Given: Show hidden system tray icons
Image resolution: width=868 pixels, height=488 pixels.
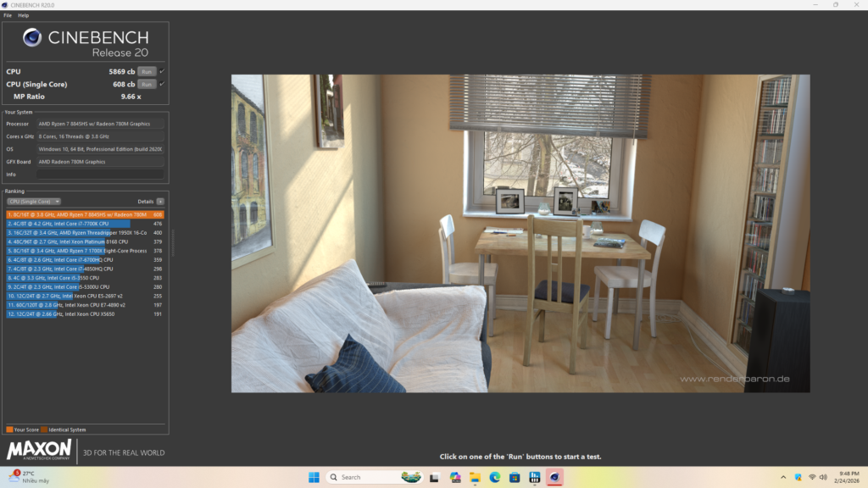Looking at the screenshot, I should tap(782, 477).
